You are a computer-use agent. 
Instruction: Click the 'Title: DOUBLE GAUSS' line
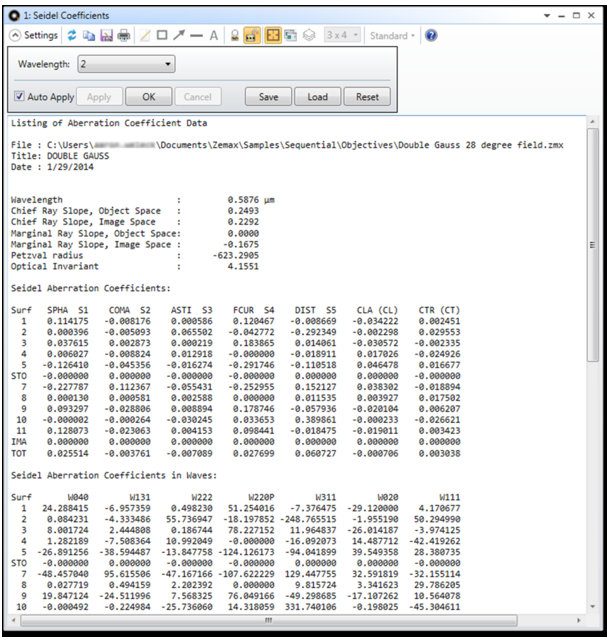(60, 156)
